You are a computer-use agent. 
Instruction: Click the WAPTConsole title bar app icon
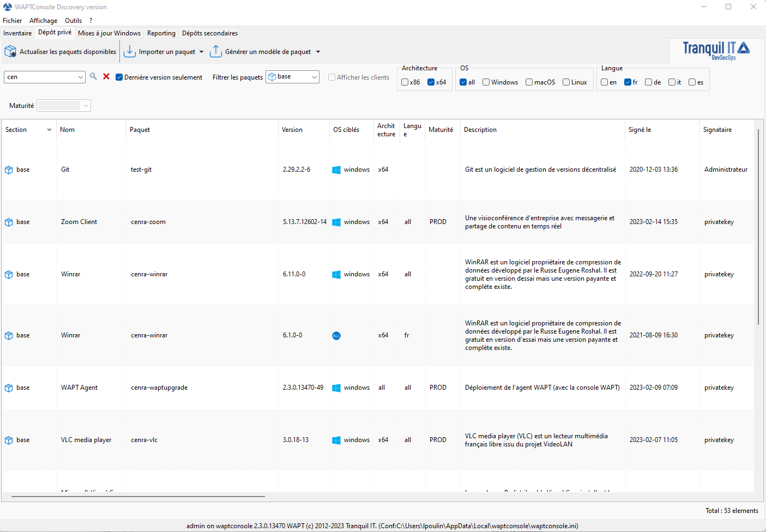8,7
